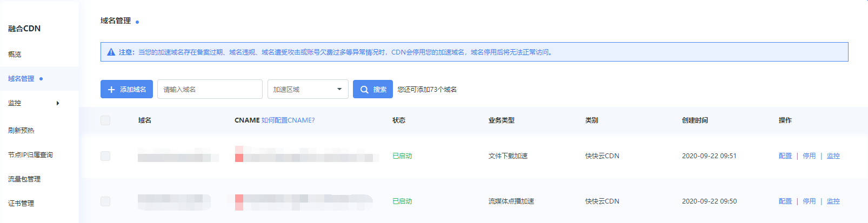Check the 流媒体点播加速 row checkbox
This screenshot has height=223, width=868.
tap(105, 201)
